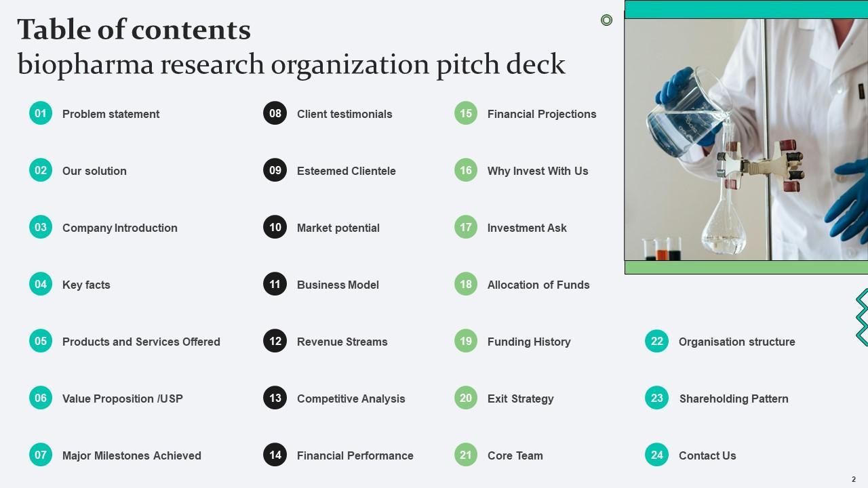Open the Financial Projections link
Screen dimensions: 868x488
click(x=542, y=114)
